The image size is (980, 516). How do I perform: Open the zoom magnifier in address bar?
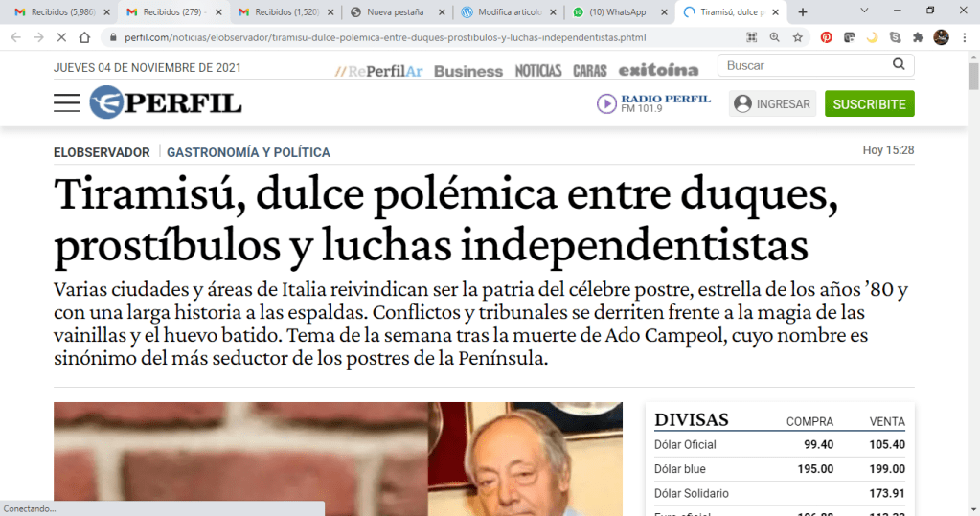774,37
